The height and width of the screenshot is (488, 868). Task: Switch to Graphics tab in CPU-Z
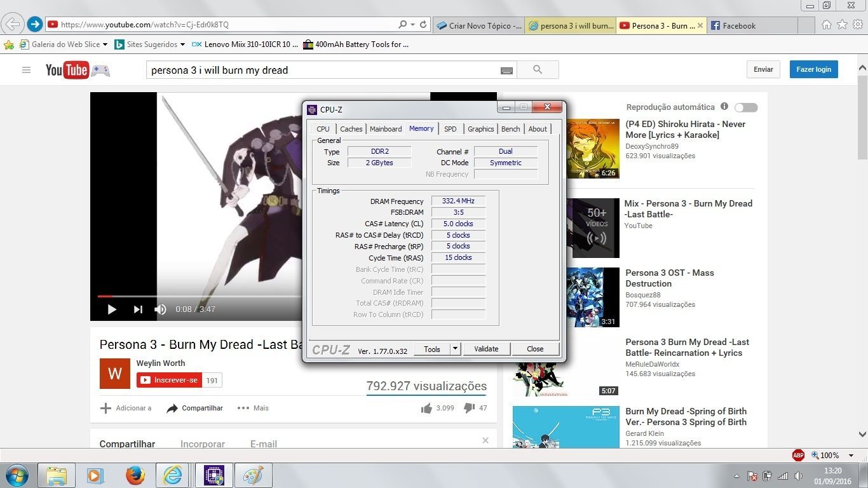tap(480, 129)
